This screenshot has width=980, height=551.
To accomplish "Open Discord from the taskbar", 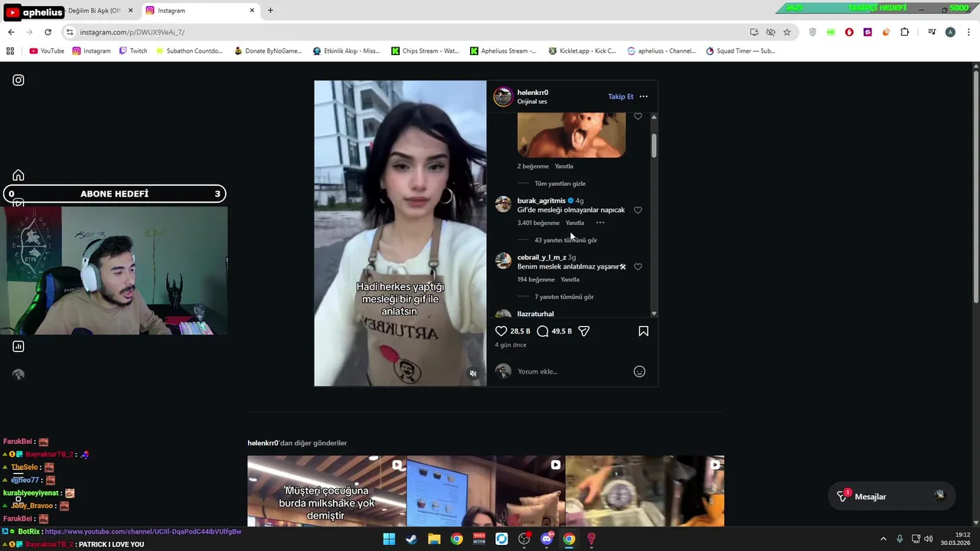I will 547,539.
